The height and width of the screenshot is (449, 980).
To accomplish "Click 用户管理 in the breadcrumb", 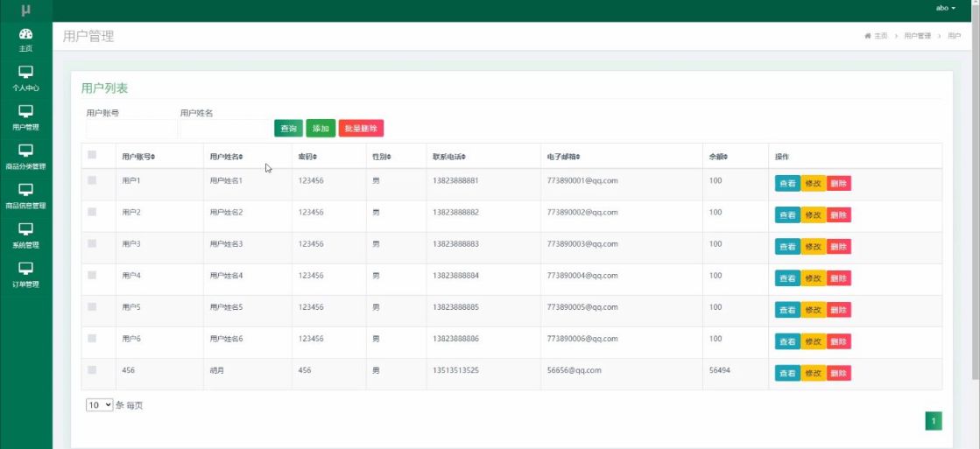I will click(x=918, y=36).
